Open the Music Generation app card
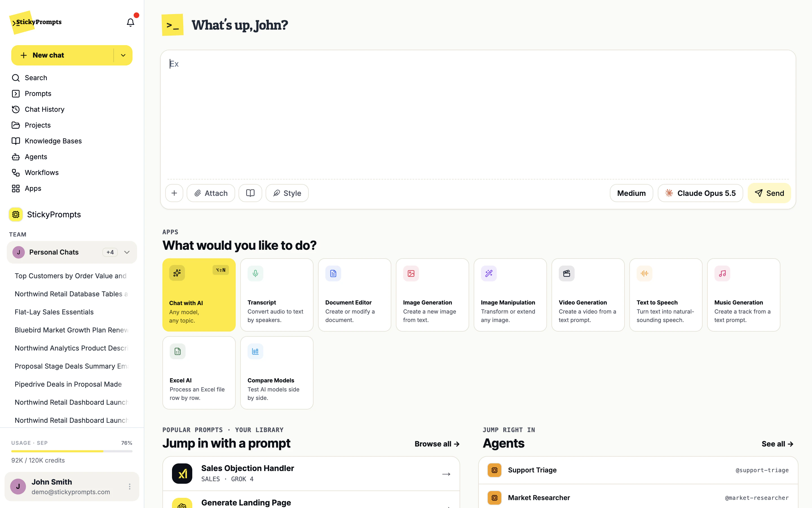Screen dimensions: 812x508 point(744,295)
